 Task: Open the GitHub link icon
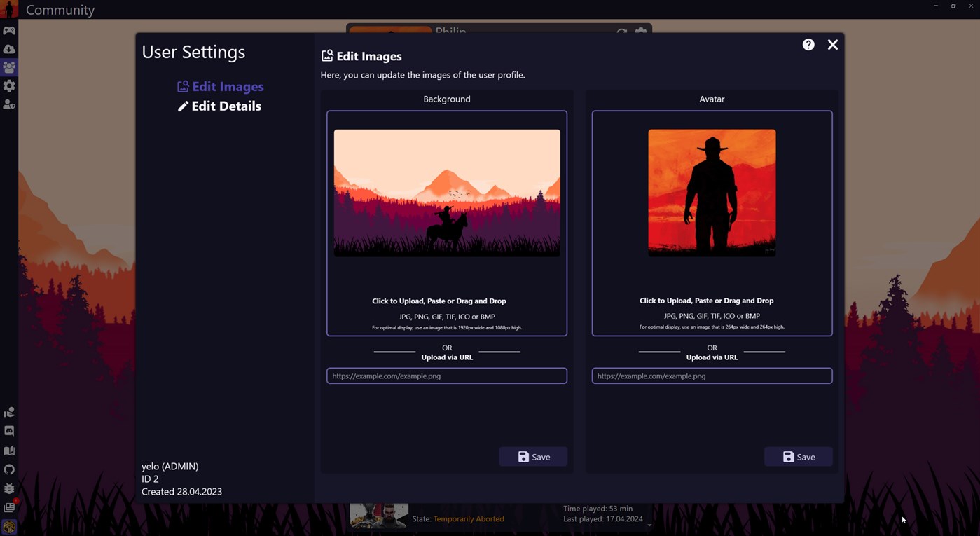pos(9,469)
